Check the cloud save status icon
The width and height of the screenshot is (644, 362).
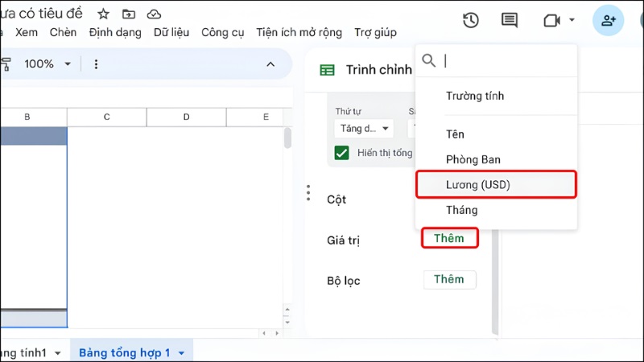click(x=154, y=14)
